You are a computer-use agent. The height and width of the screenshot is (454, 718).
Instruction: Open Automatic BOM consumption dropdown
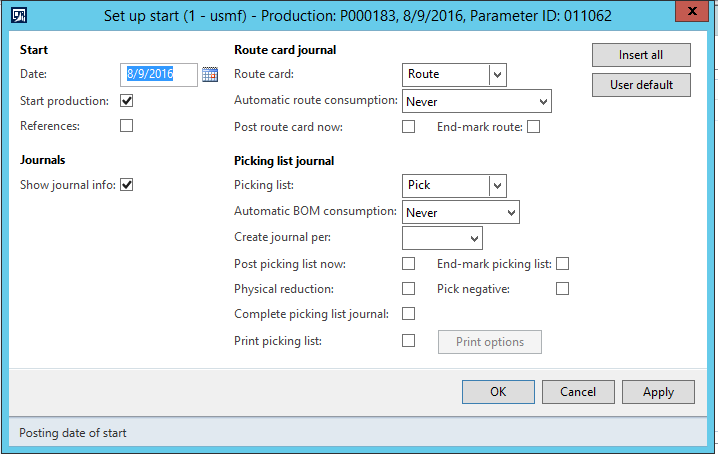pos(510,213)
